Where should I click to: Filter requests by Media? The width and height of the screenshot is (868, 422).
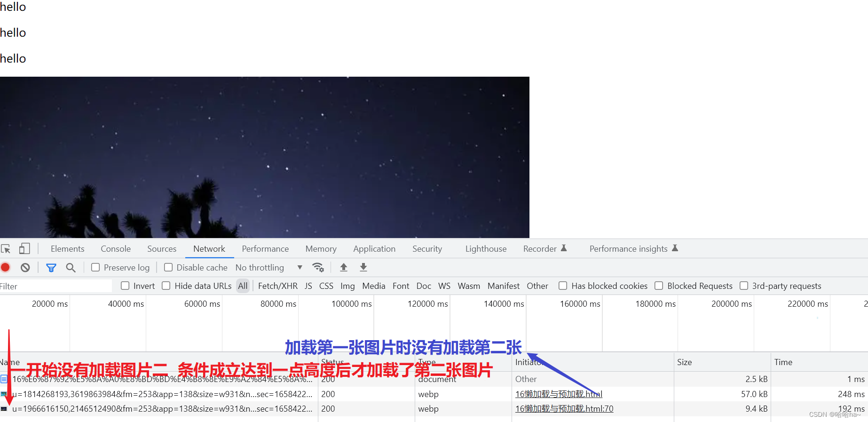tap(374, 286)
